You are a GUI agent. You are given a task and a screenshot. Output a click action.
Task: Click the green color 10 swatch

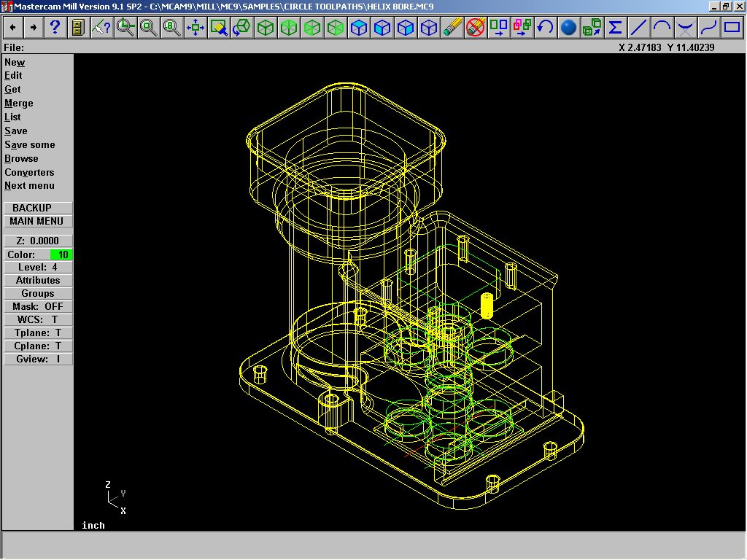coord(61,254)
